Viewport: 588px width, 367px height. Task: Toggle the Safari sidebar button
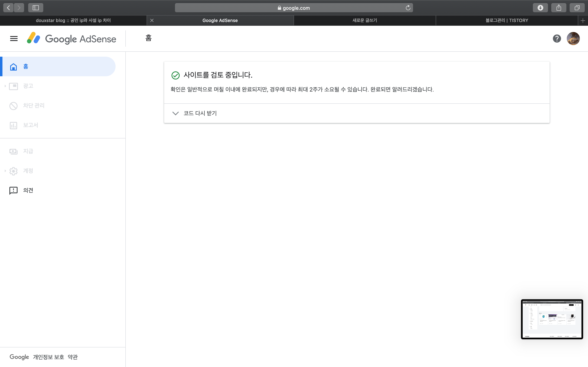tap(36, 8)
